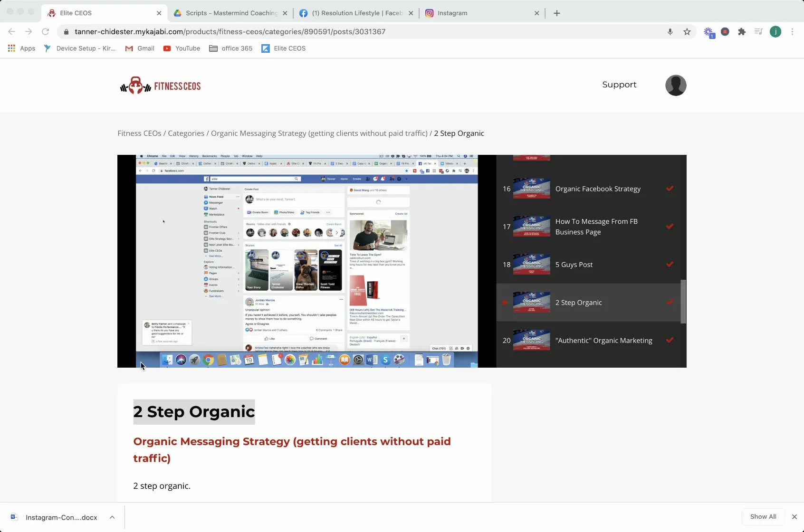Click the Fitness CEOs logo

pyautogui.click(x=160, y=85)
